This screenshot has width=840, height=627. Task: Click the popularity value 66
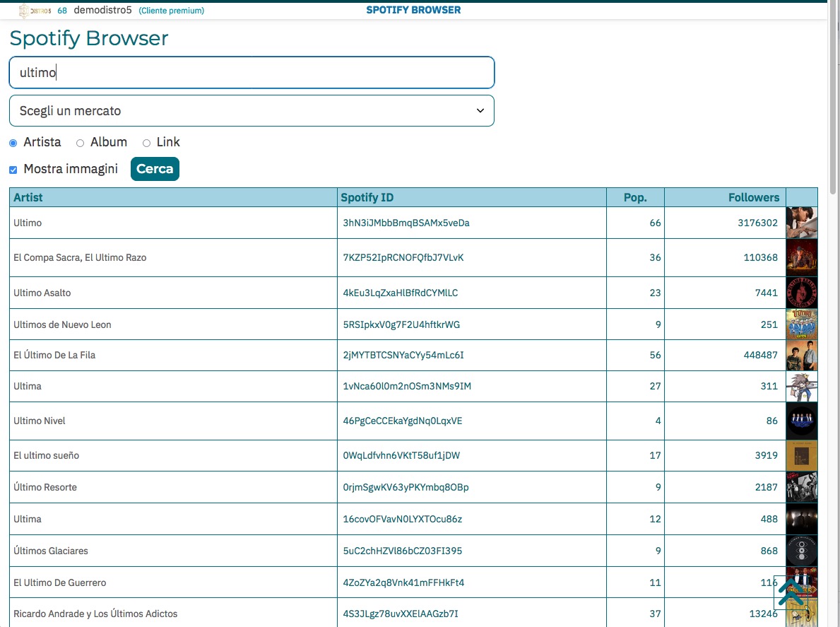(655, 223)
